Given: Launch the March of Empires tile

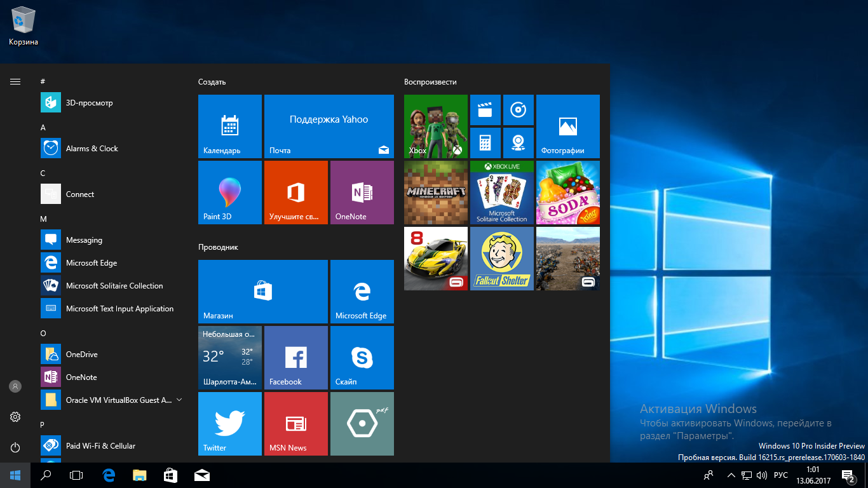Looking at the screenshot, I should [568, 259].
